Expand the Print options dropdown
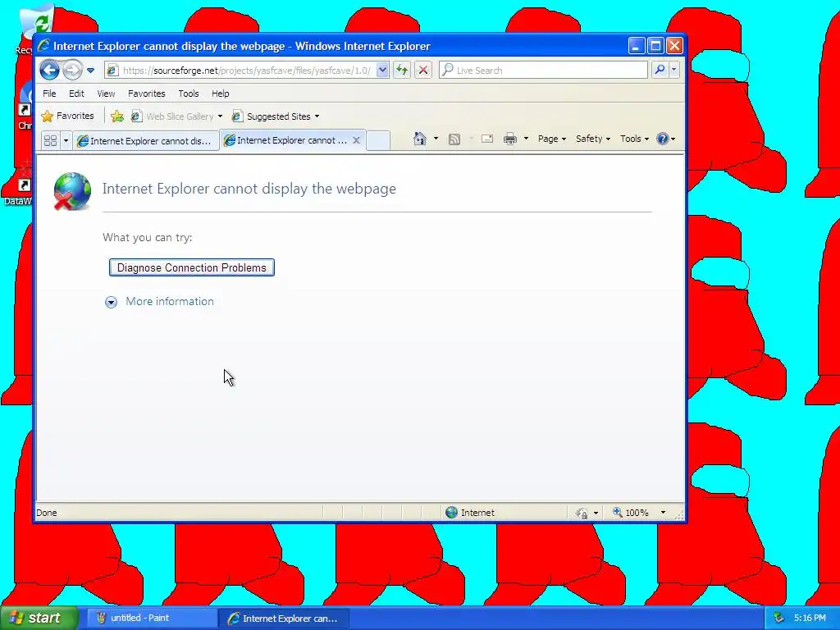840x630 pixels. [526, 139]
